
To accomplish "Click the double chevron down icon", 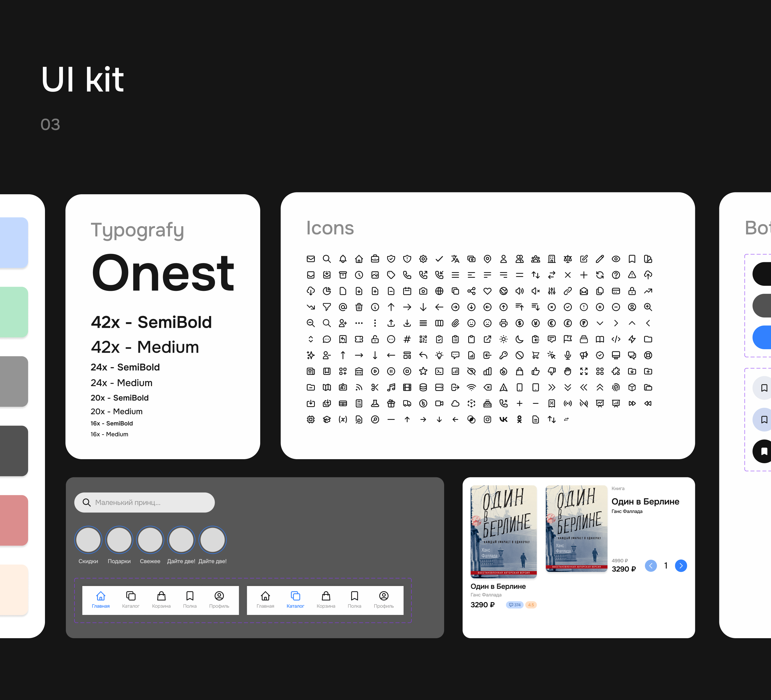I will coord(568,387).
